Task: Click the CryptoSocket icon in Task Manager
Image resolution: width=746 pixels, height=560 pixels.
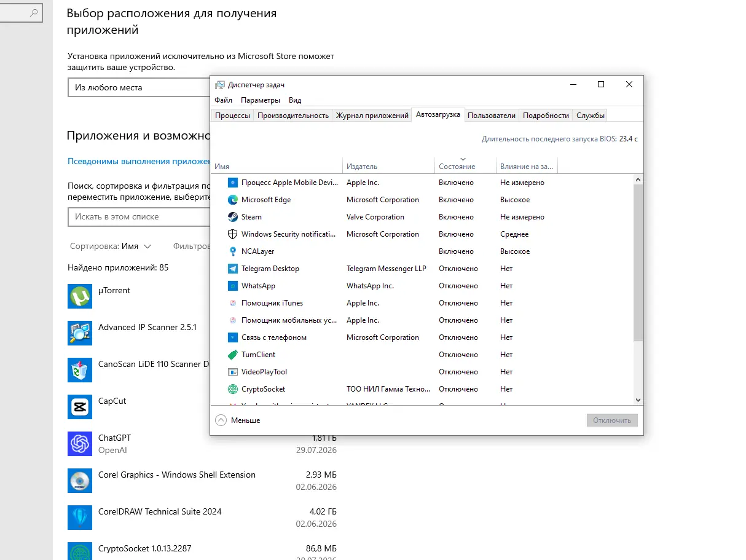Action: [x=232, y=389]
